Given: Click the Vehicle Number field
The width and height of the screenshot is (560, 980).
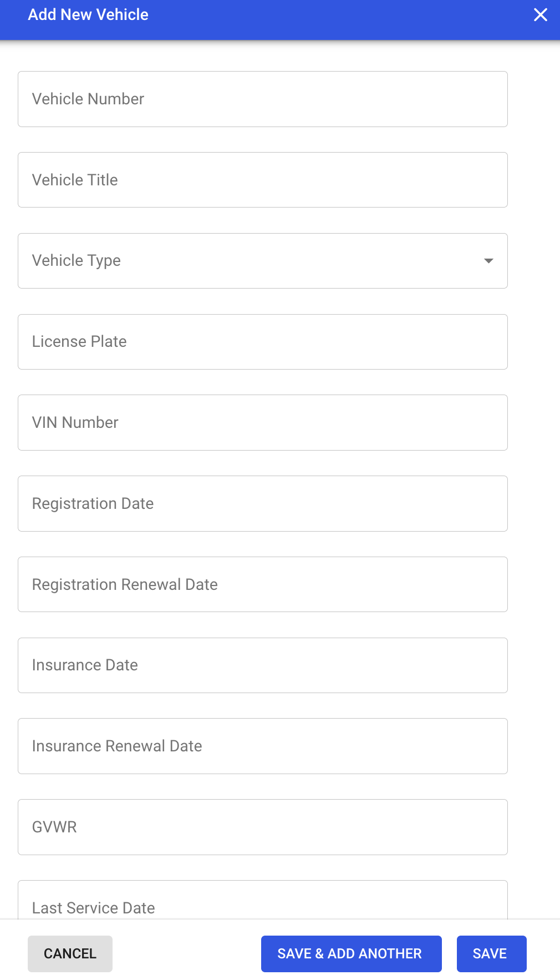Looking at the screenshot, I should click(x=263, y=99).
